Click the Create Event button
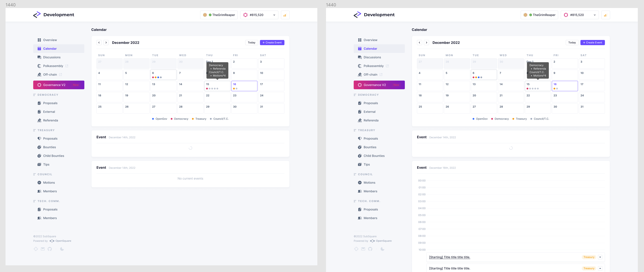This screenshot has height=272, width=644. click(x=272, y=42)
